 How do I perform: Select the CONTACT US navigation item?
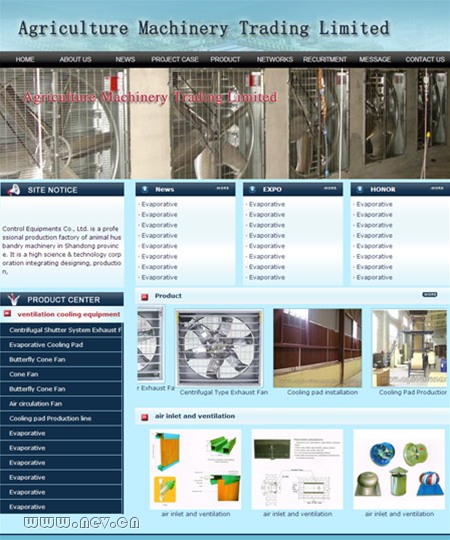point(425,59)
